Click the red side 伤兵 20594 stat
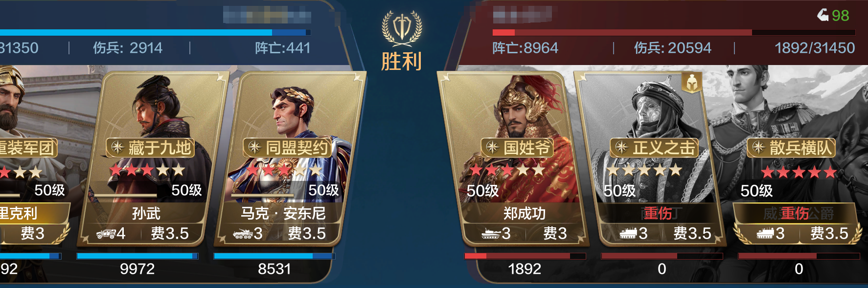The height and width of the screenshot is (288, 868). click(673, 48)
